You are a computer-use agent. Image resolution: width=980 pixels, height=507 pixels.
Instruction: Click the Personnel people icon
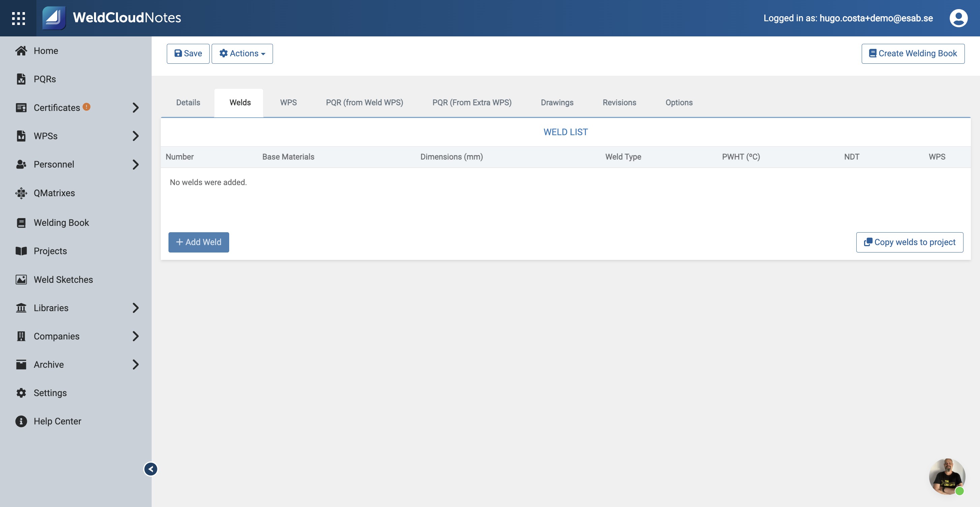[21, 165]
